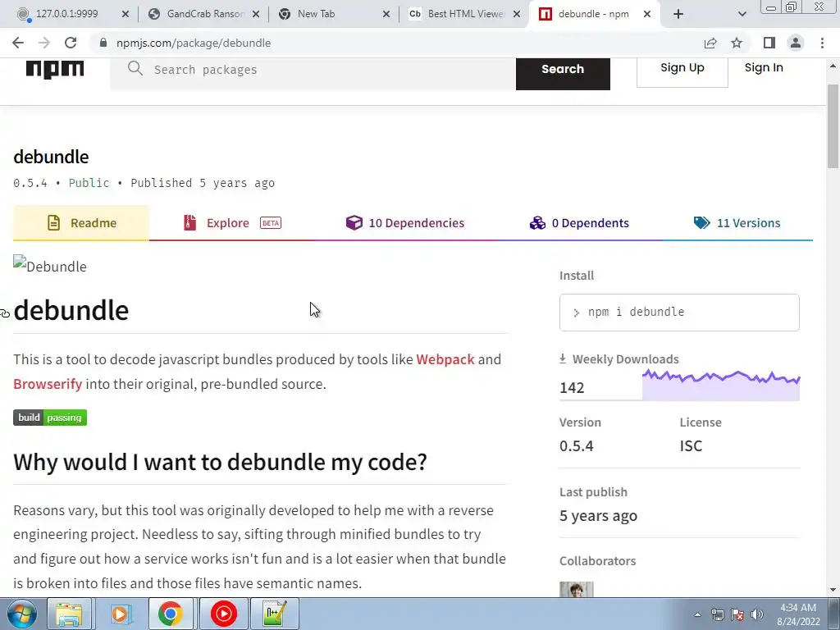Viewport: 840px width, 630px height.
Task: Click the broken Debundle image
Action: point(50,265)
